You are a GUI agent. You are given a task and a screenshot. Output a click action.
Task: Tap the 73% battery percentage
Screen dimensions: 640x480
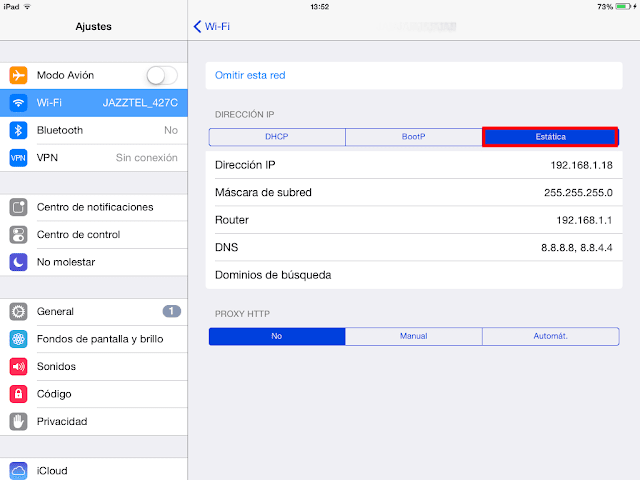coord(605,7)
